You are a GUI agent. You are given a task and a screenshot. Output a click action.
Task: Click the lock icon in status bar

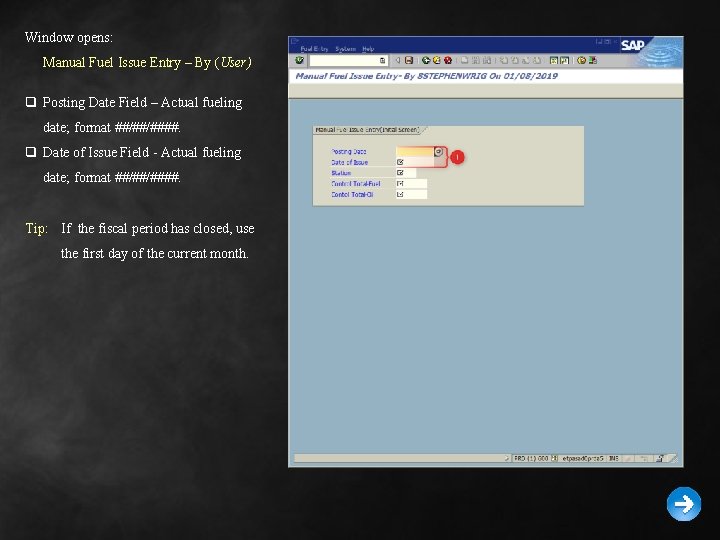point(660,458)
